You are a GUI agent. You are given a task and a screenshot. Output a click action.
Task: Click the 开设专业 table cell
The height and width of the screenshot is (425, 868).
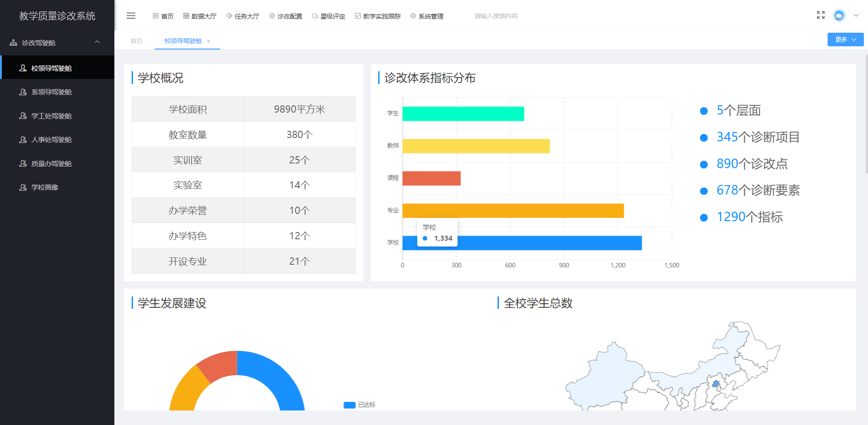[x=188, y=261]
